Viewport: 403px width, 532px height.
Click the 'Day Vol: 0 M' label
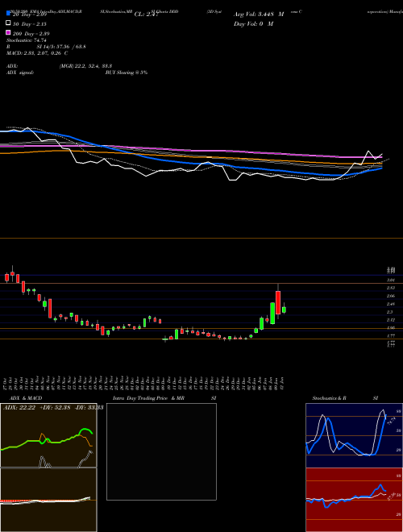[x=253, y=24]
